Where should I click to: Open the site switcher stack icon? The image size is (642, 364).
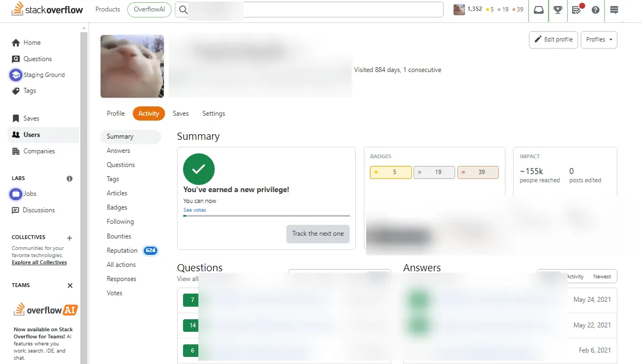(614, 9)
